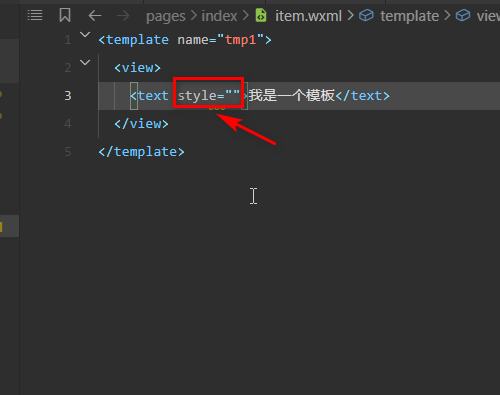Click the 'name=' attribute on line 1
The width and height of the screenshot is (500, 395).
point(197,40)
